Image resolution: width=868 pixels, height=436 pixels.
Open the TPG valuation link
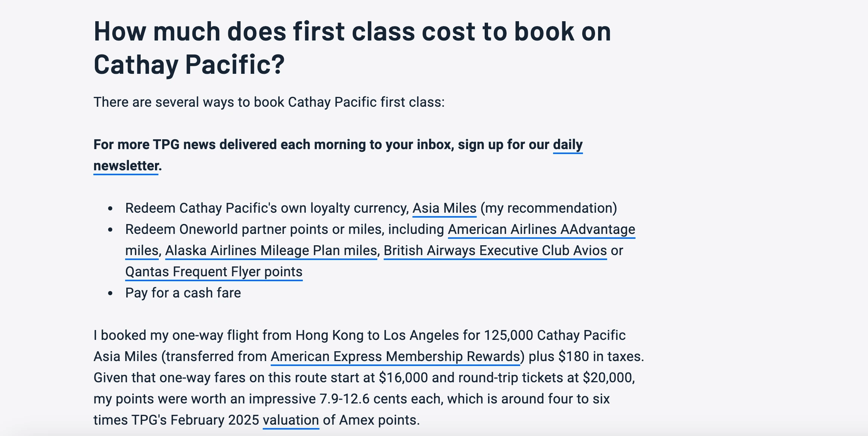pyautogui.click(x=291, y=420)
